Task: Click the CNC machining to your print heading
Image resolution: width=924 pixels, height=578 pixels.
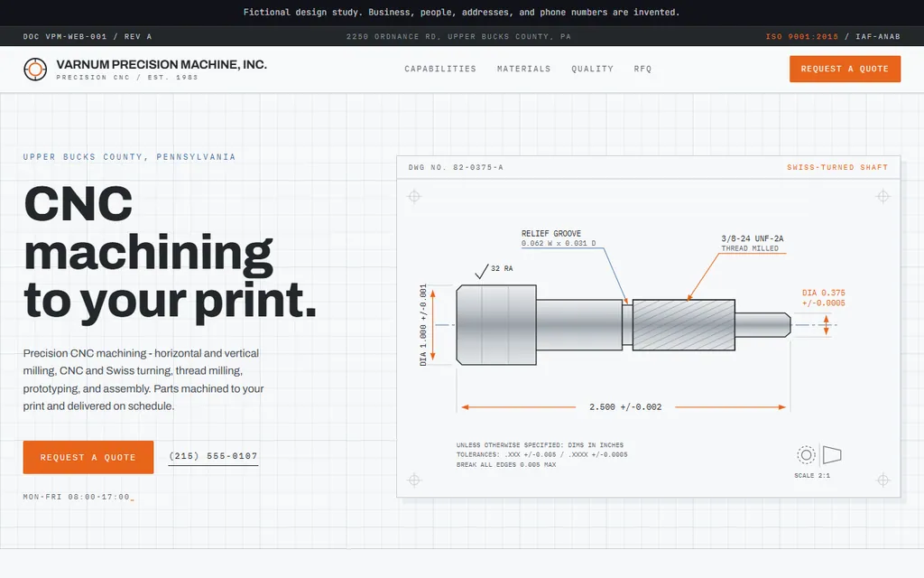Action: [170, 254]
